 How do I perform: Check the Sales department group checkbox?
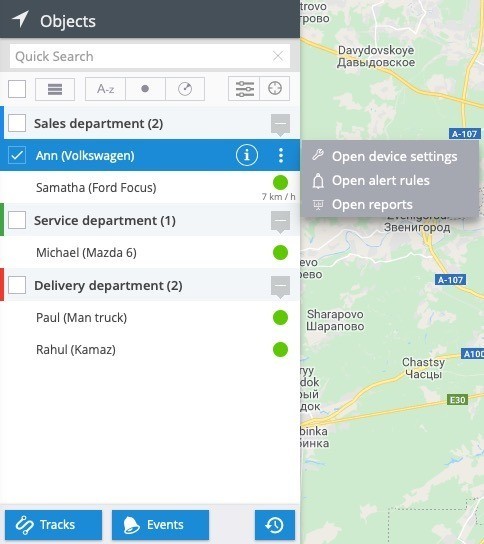[x=17, y=123]
